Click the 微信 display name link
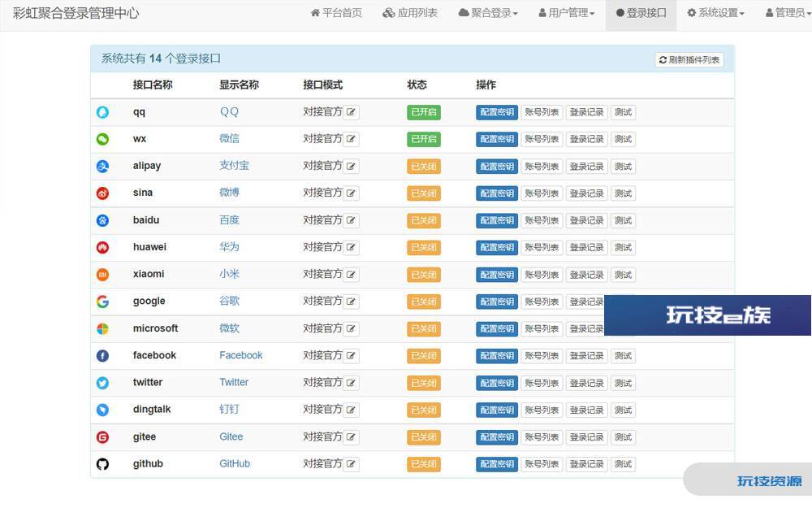The height and width of the screenshot is (508, 812). pos(229,138)
